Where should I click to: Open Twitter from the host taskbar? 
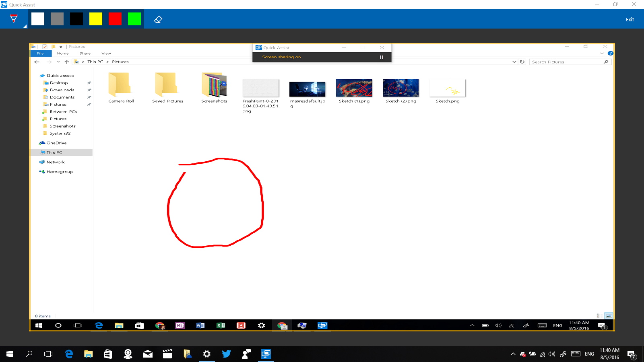227,354
